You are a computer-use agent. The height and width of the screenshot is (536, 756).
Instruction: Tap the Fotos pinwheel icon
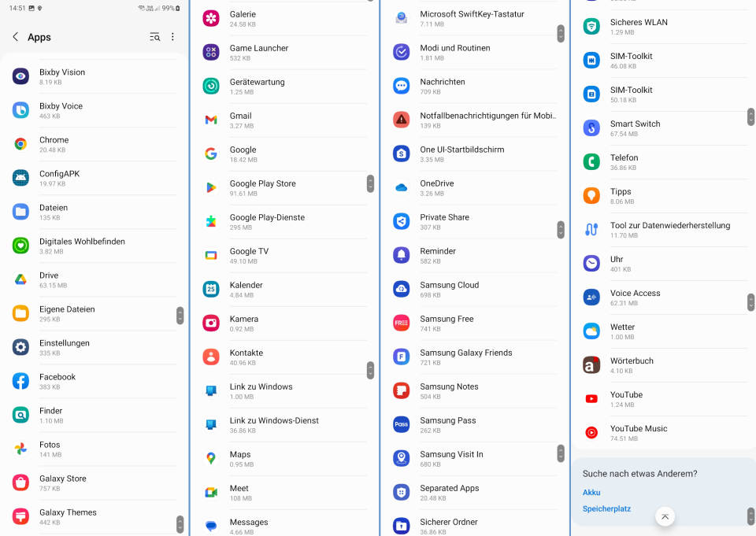tap(20, 449)
